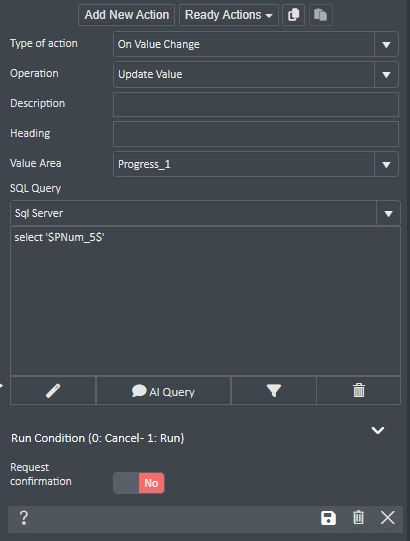This screenshot has width=410, height=541.
Task: Open the Value Area Progress_1 dropdown
Action: click(256, 164)
